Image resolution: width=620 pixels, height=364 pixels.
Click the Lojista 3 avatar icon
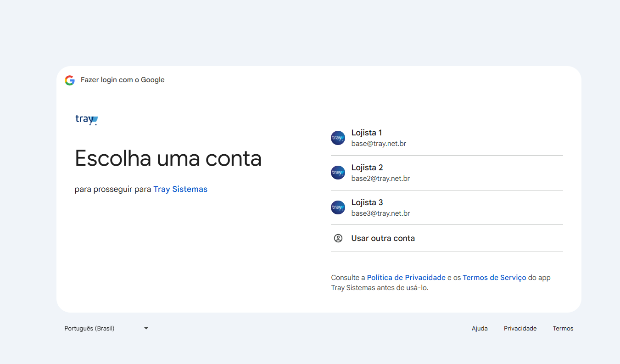338,207
